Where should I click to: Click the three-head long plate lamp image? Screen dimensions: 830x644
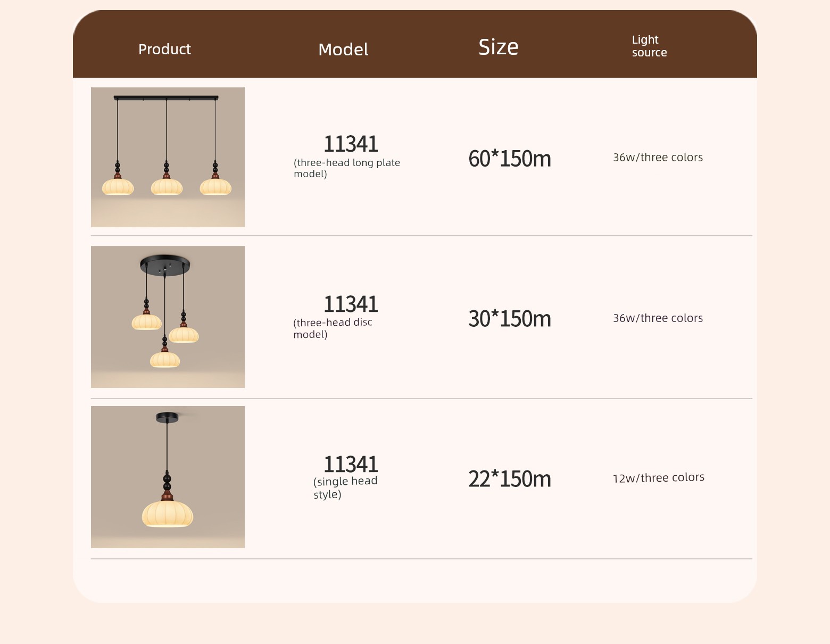tap(168, 157)
